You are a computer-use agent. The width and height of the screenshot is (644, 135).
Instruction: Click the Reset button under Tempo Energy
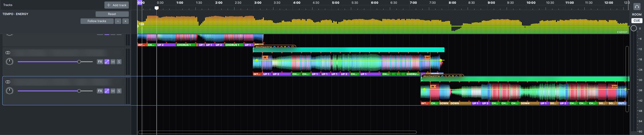pyautogui.click(x=112, y=14)
